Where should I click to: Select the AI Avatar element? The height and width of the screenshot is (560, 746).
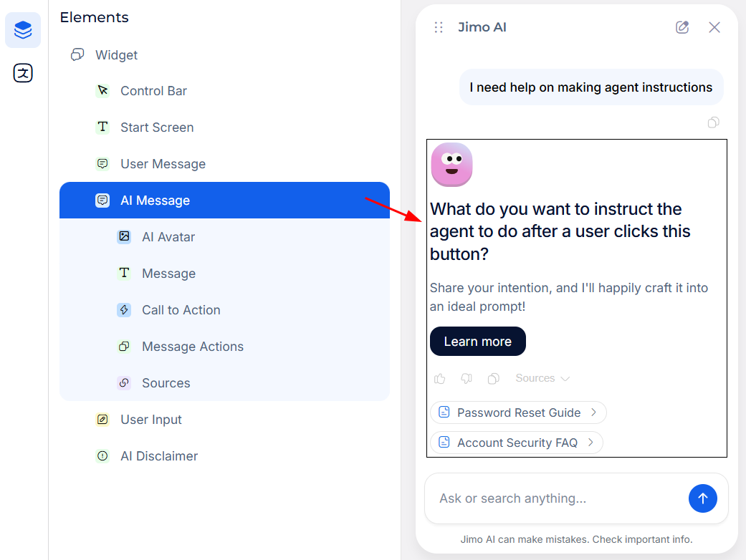pyautogui.click(x=168, y=237)
